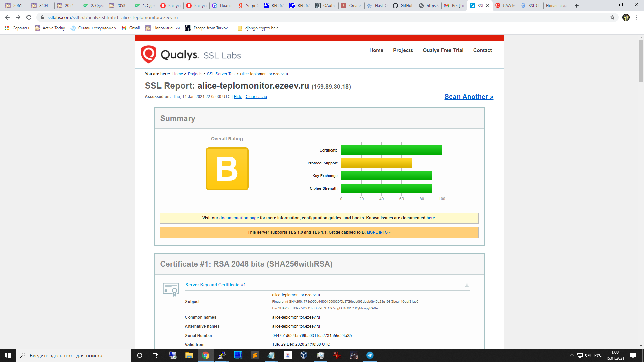Click the yellow Protocol Support score bar
Screen dimensions: 644x362
pyautogui.click(x=376, y=163)
